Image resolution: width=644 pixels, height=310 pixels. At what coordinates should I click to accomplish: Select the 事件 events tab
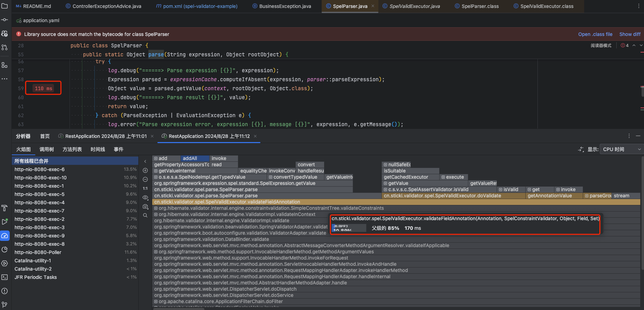click(119, 149)
